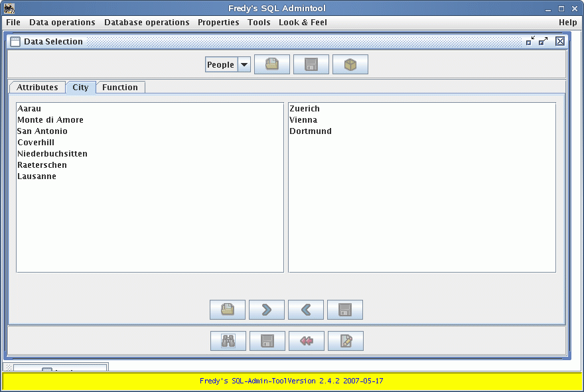584x392 pixels.
Task: Open the Database operations menu
Action: click(x=147, y=23)
